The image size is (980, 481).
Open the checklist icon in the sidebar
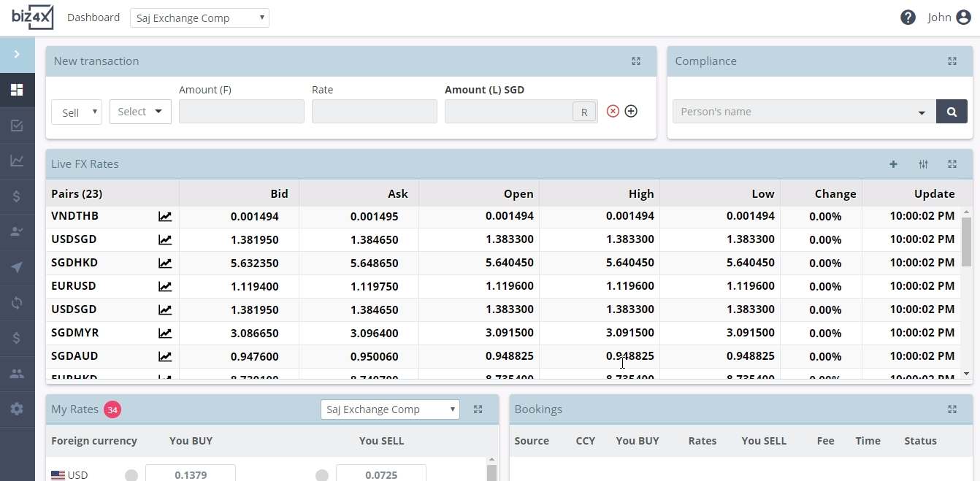pos(17,126)
